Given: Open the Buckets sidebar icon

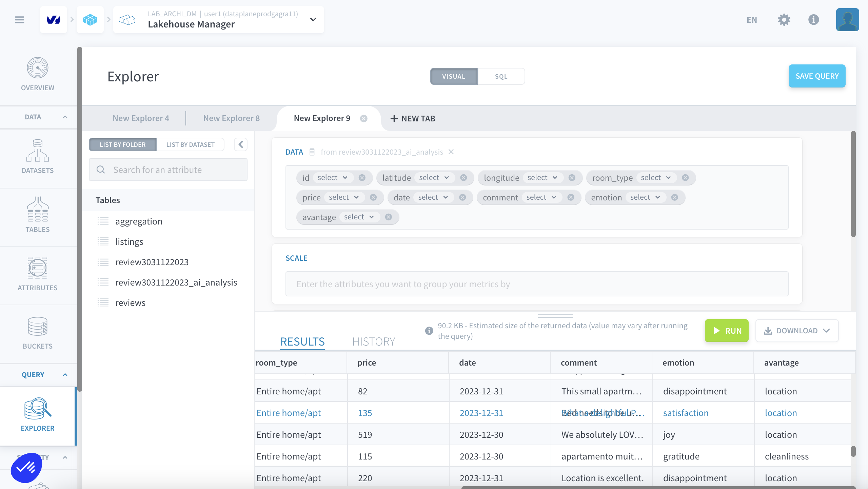Looking at the screenshot, I should (38, 326).
